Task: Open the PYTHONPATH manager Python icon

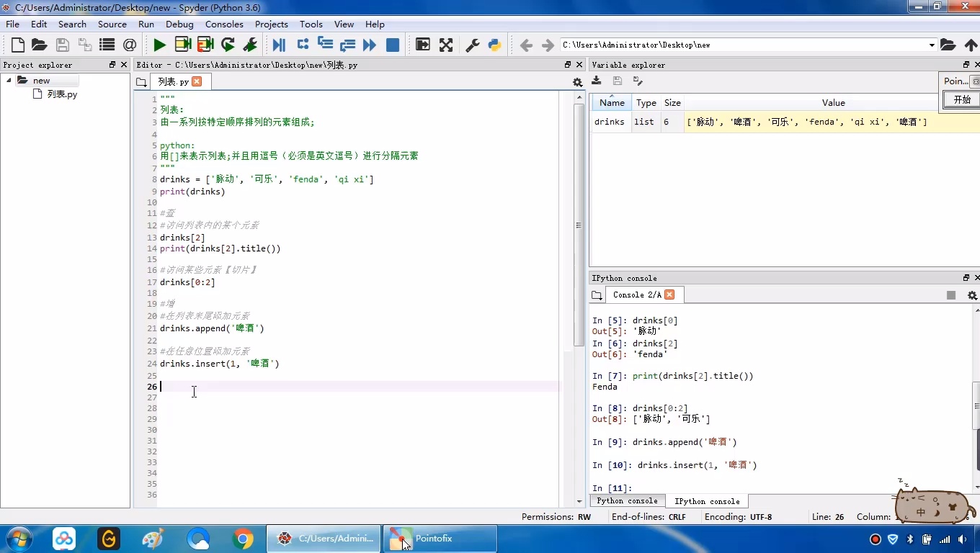Action: point(494,45)
